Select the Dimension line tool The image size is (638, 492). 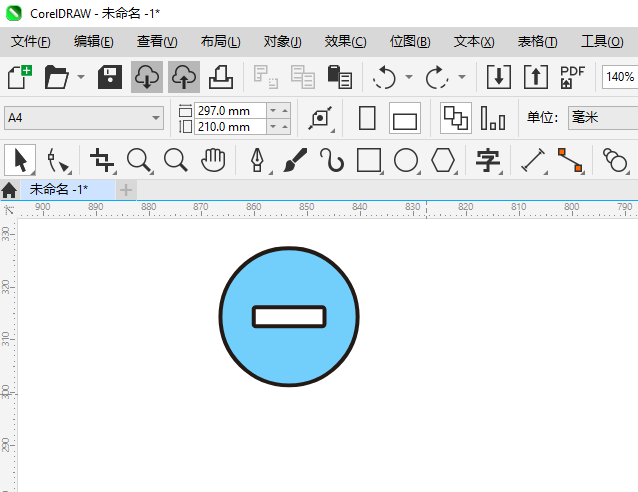coord(533,160)
